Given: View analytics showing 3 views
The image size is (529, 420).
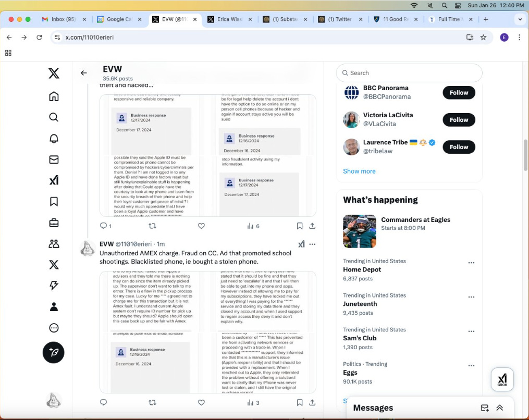Looking at the screenshot, I should pos(253,402).
